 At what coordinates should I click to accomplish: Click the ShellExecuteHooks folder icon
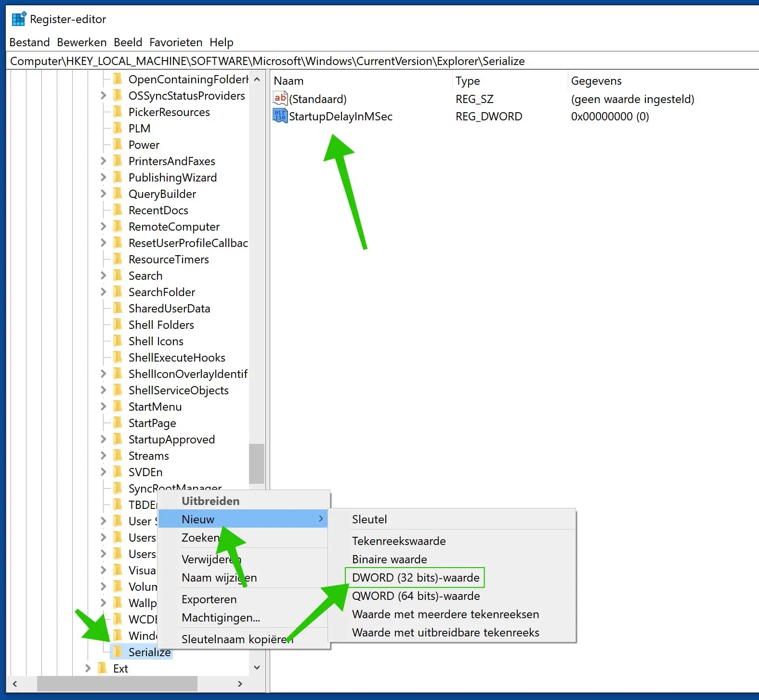(x=118, y=357)
